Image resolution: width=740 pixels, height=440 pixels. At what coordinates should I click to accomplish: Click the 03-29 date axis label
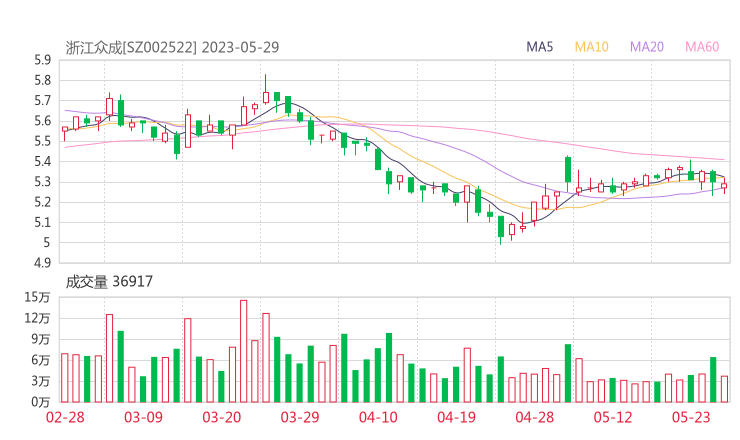300,417
